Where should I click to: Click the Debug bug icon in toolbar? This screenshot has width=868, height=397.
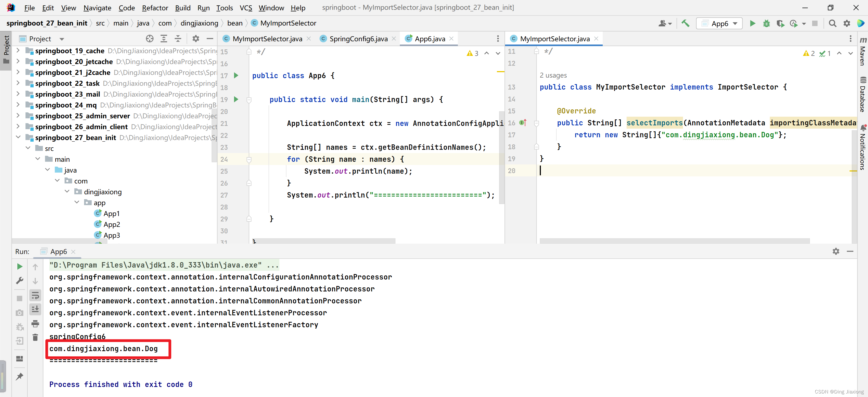coord(766,23)
